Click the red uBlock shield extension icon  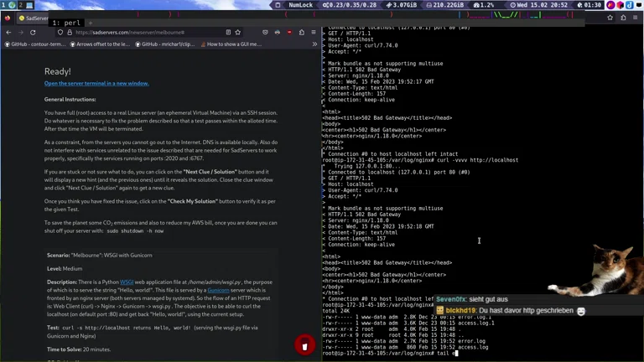(289, 32)
